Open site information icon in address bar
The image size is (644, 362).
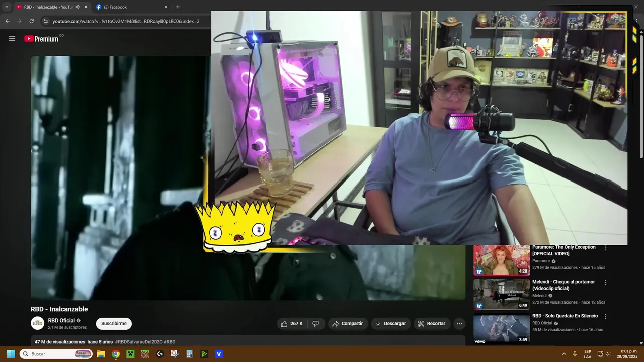(46, 21)
